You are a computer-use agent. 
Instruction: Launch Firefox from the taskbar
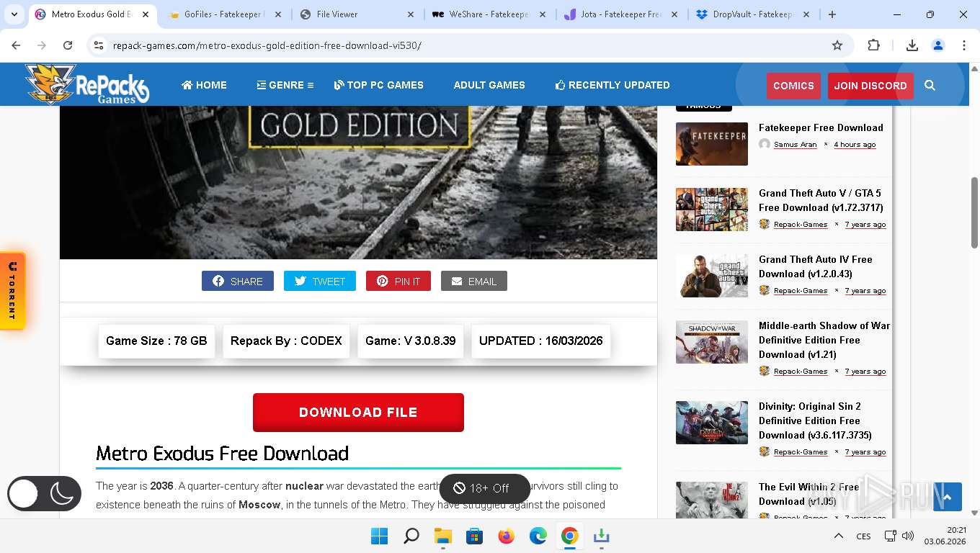coord(507,536)
